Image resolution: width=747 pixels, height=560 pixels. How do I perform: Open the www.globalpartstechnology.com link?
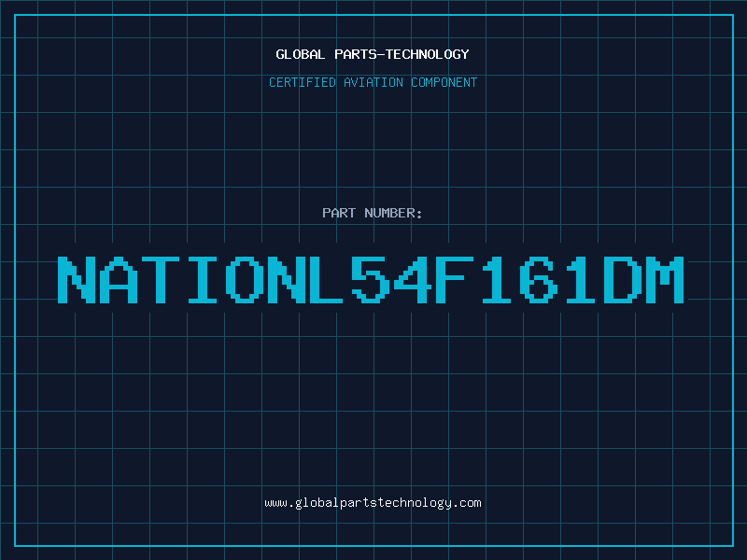point(373,503)
